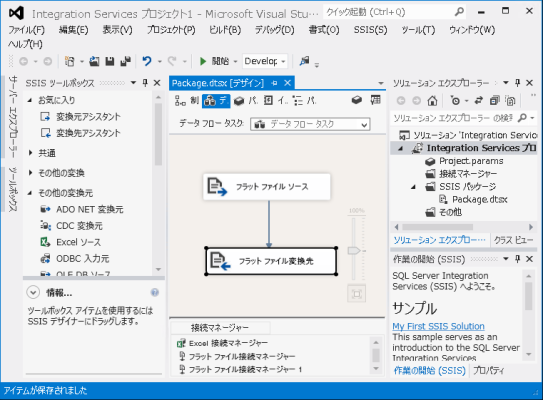This screenshot has width=543, height=400.
Task: Select Excel ソース toolbox item
Action: point(71,242)
